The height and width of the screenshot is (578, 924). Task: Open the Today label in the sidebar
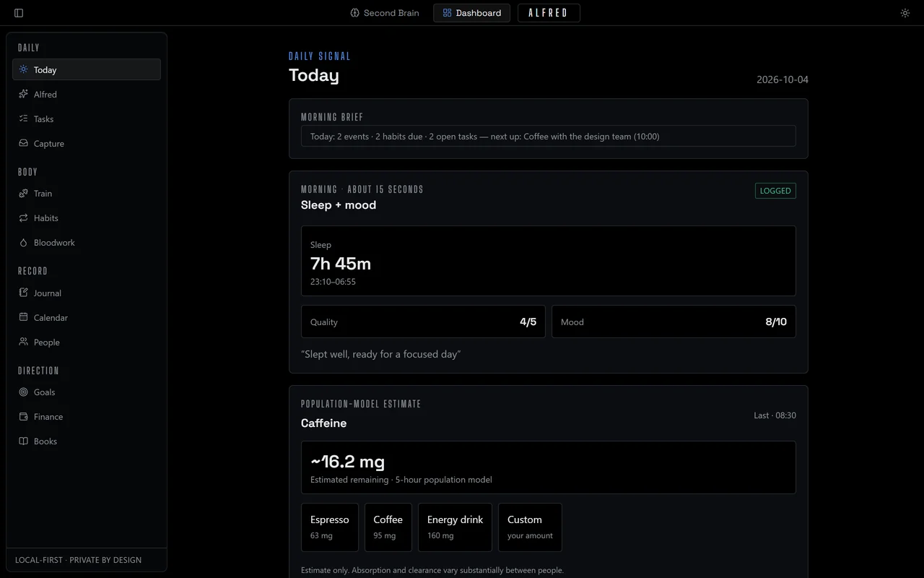tap(45, 70)
